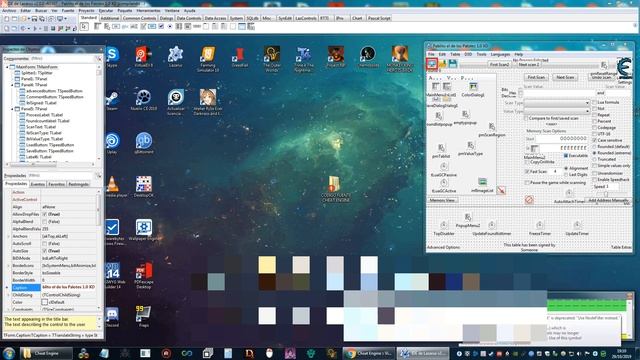Select the TMainMenu component in the palette
The image size is (640, 360).
[98, 27]
